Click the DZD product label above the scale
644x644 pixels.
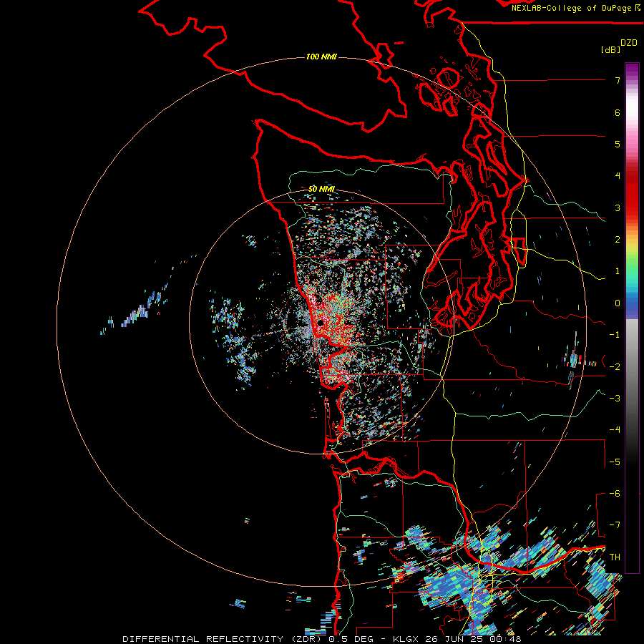coord(629,43)
